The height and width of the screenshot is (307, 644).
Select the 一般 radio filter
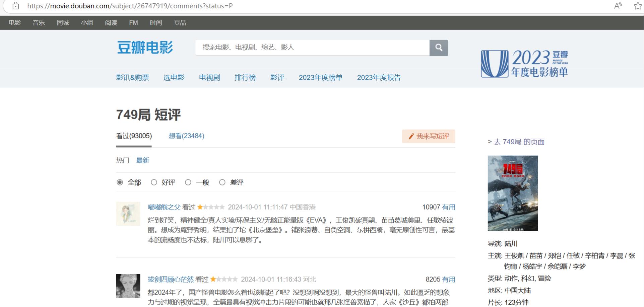click(x=188, y=182)
